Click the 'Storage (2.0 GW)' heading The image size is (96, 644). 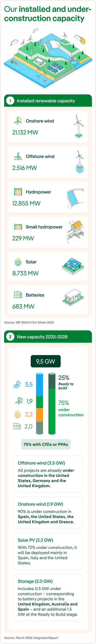click(35, 581)
